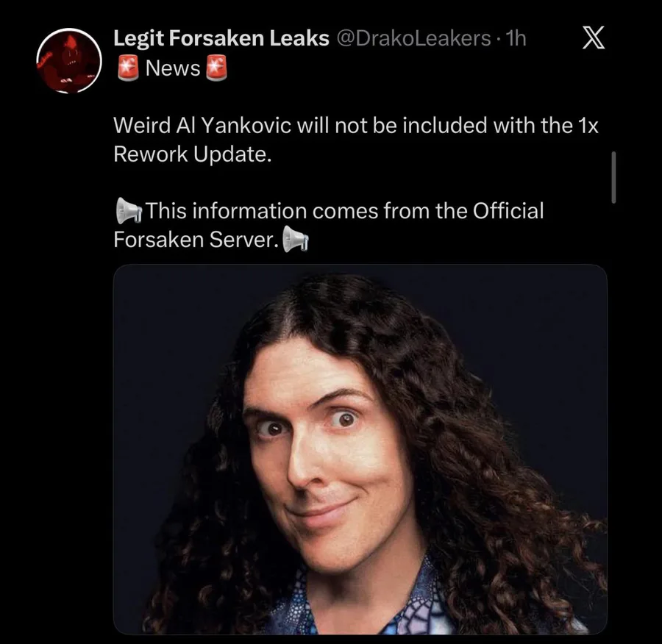
Task: Click the megaphone emoji after 'Forsaken Server.'
Action: (295, 239)
